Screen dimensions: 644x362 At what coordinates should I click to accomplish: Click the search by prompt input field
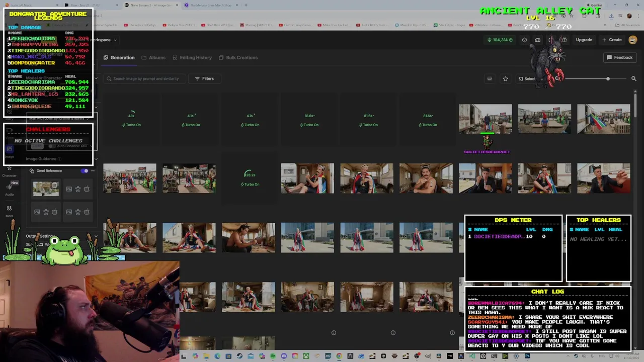click(144, 78)
